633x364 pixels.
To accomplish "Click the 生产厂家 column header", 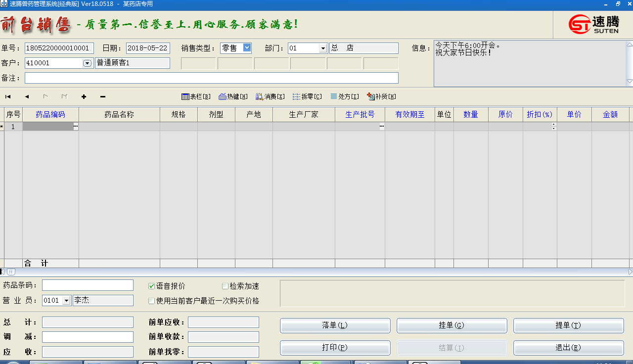I will [304, 114].
